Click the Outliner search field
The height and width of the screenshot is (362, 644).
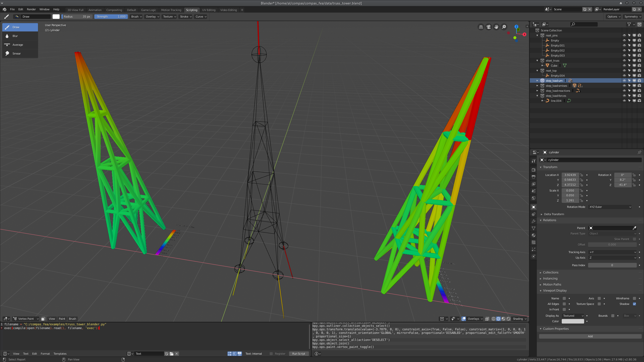click(x=584, y=24)
